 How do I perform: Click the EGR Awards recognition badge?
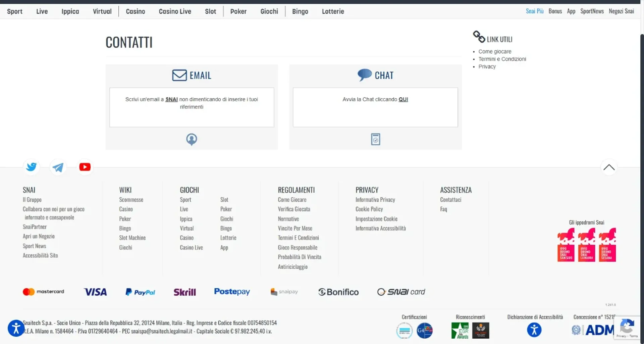460,331
